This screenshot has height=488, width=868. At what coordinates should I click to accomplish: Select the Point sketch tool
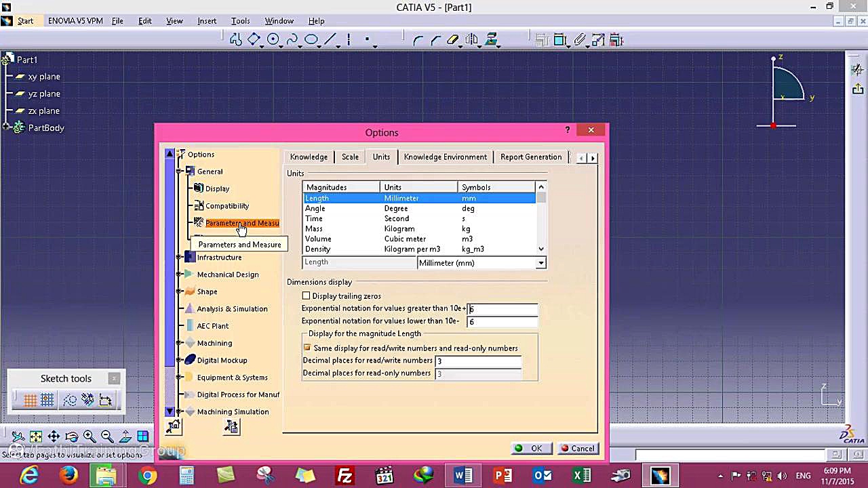367,40
